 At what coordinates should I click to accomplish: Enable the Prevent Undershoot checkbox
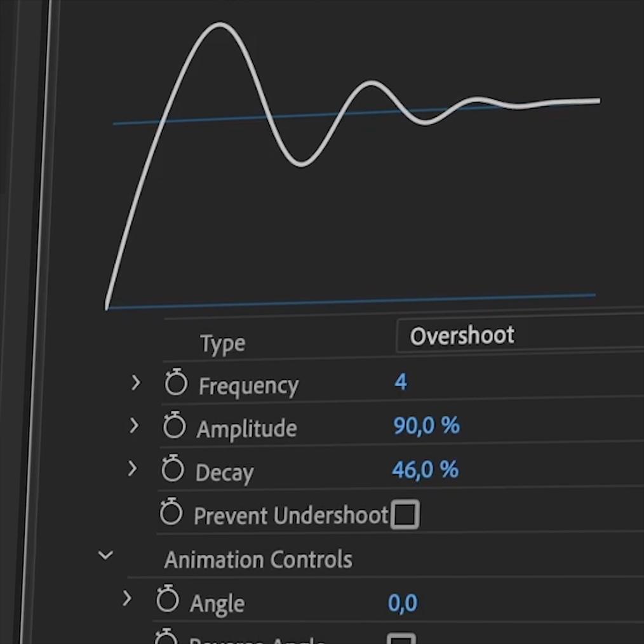[x=405, y=514]
